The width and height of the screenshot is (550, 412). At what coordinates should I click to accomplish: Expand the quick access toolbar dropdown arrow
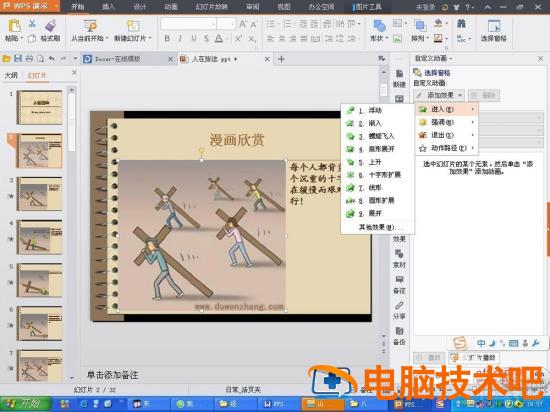[x=75, y=59]
